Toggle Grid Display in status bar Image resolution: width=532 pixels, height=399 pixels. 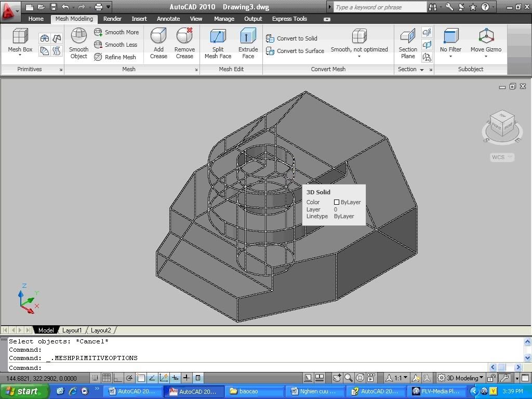pyautogui.click(x=107, y=378)
